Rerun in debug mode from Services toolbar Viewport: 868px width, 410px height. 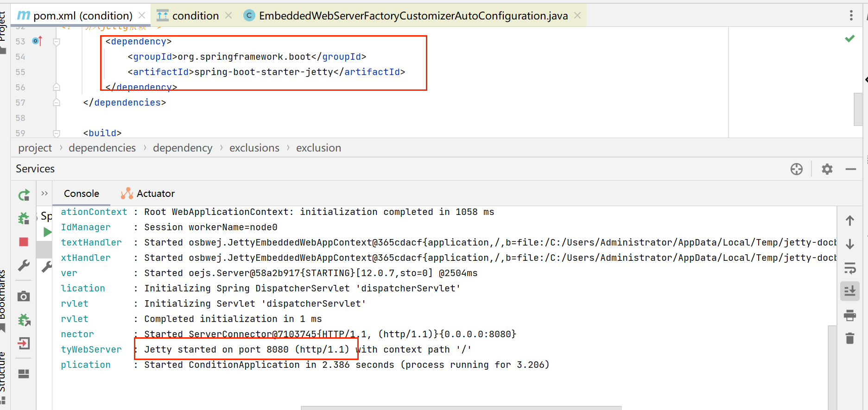(x=24, y=218)
